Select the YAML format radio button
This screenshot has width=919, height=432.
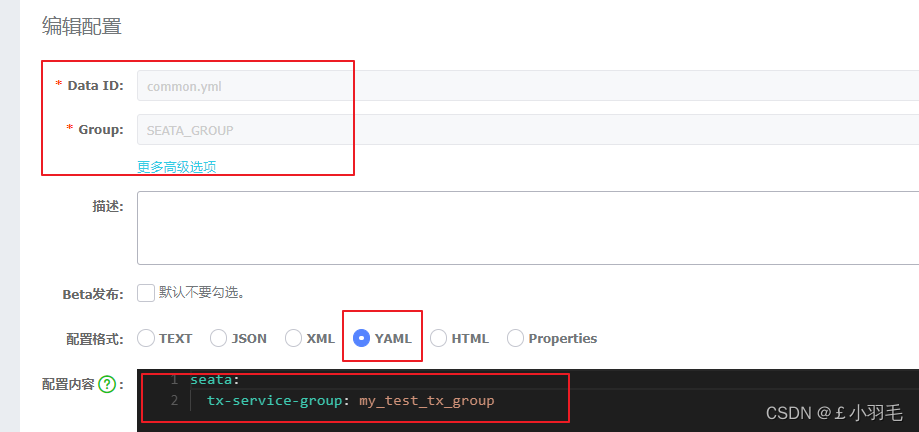click(362, 338)
